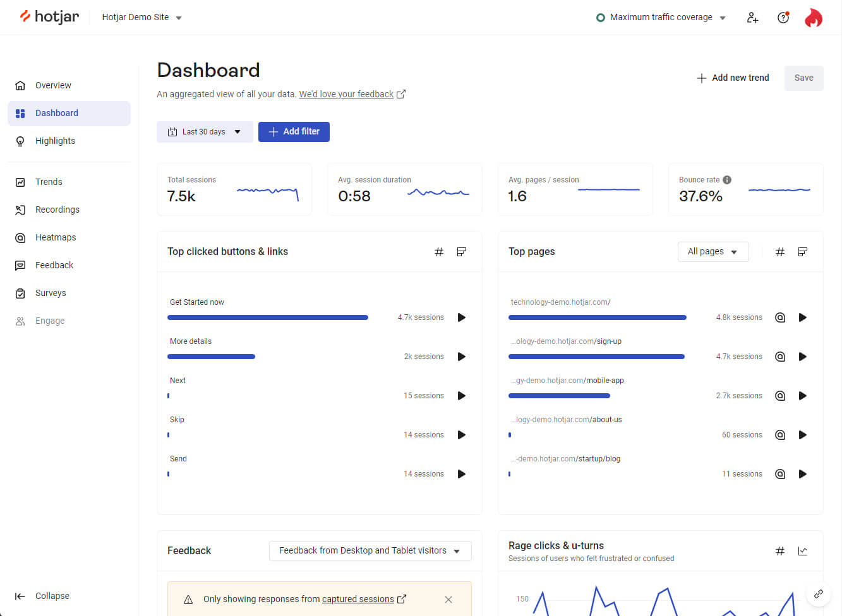Go to Overview in the sidebar
The height and width of the screenshot is (616, 842).
(x=69, y=85)
